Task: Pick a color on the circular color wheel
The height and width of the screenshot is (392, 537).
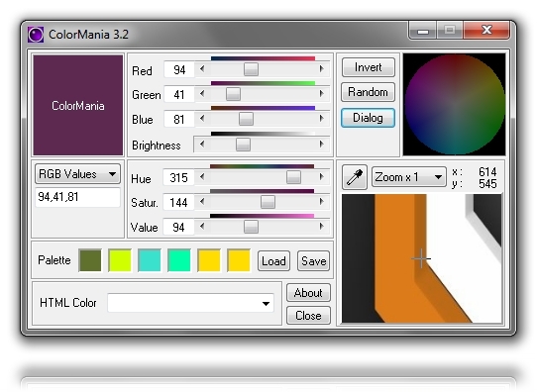Action: coord(455,104)
